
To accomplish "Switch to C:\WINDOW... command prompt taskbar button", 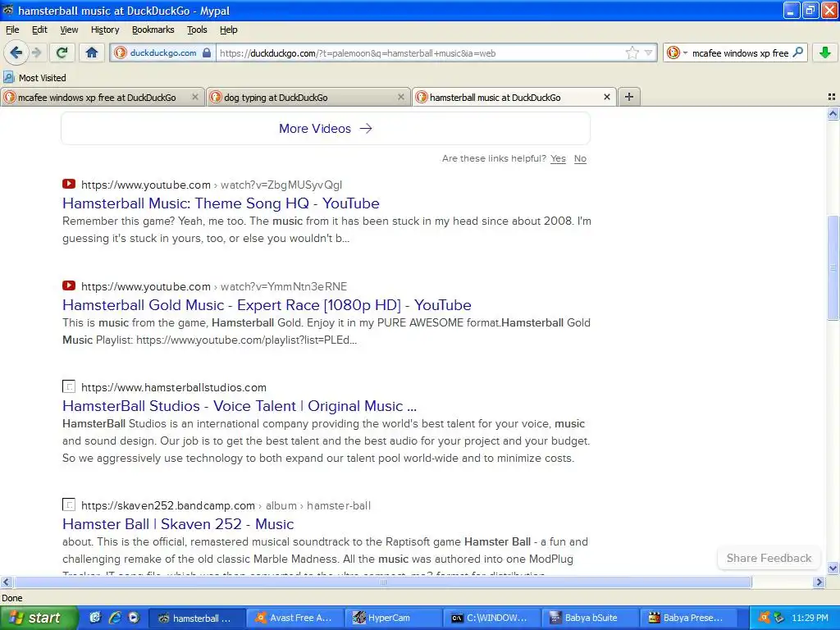I will pos(491,618).
